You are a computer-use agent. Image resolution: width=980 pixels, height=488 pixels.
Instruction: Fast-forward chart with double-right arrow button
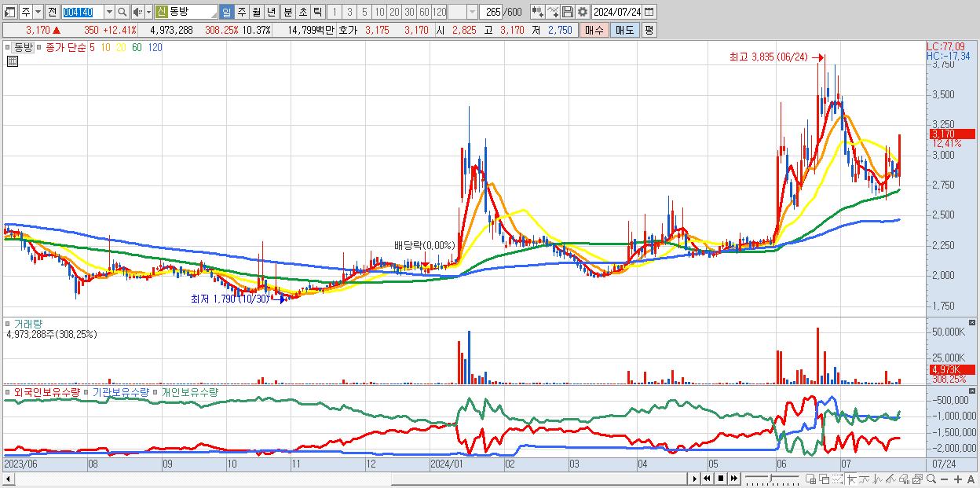pos(733,479)
